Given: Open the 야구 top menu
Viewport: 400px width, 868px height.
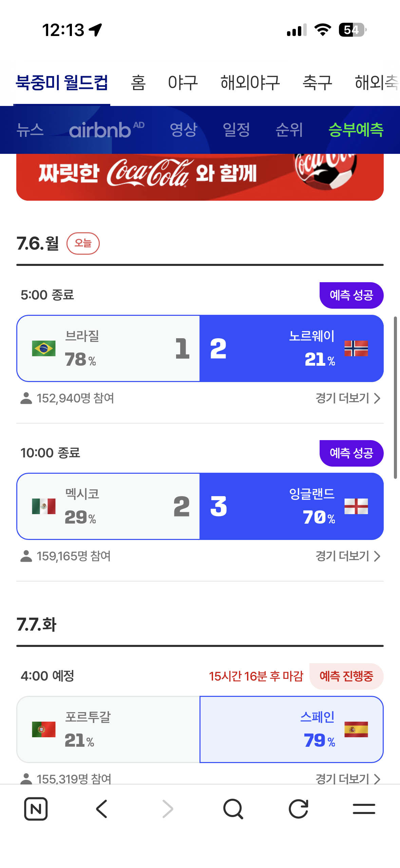Looking at the screenshot, I should [x=183, y=83].
